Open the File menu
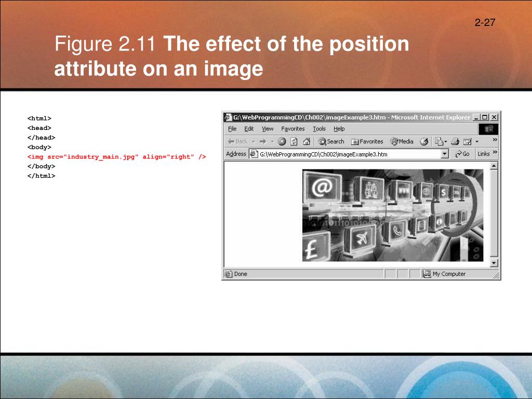 232,129
